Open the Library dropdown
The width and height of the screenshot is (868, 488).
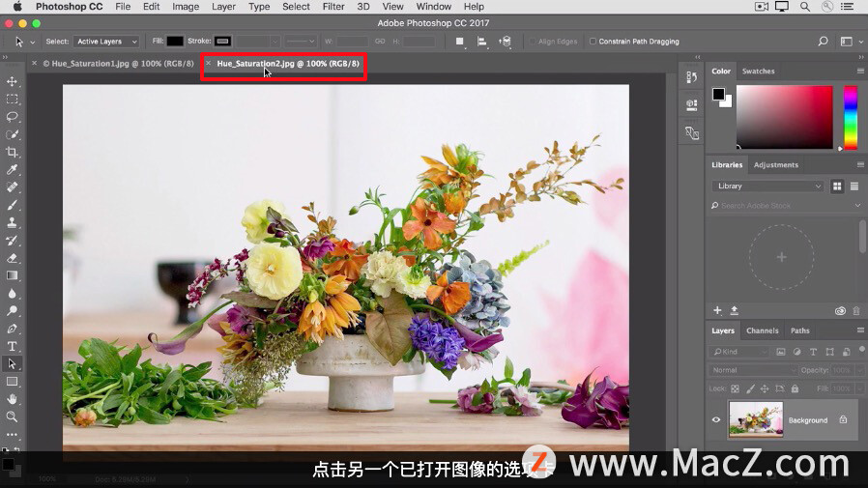[x=767, y=187]
